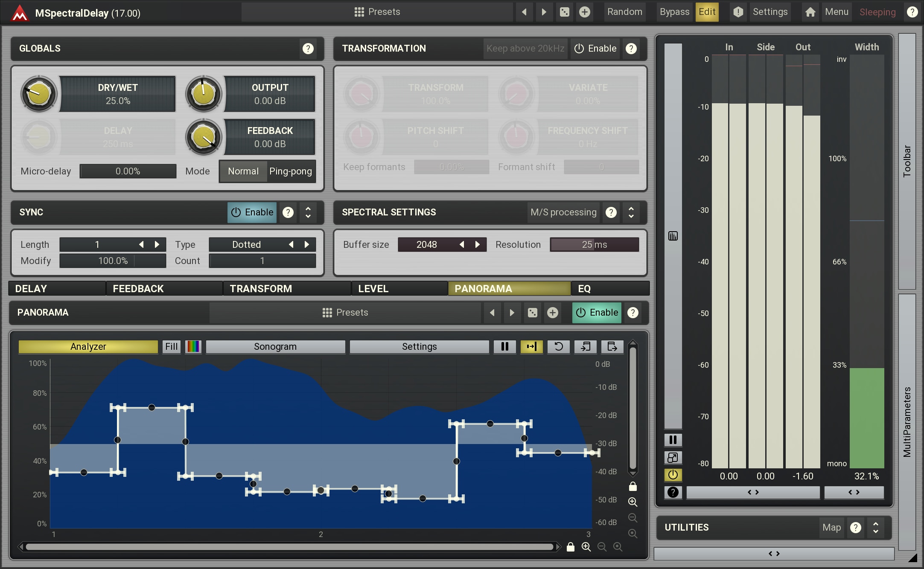Select Ping-pong mode

pyautogui.click(x=291, y=171)
